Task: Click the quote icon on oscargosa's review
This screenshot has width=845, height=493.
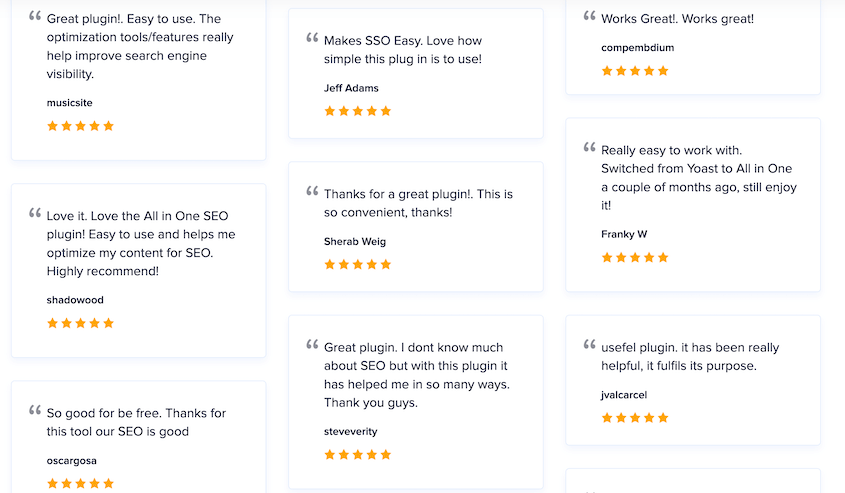Action: [x=35, y=411]
